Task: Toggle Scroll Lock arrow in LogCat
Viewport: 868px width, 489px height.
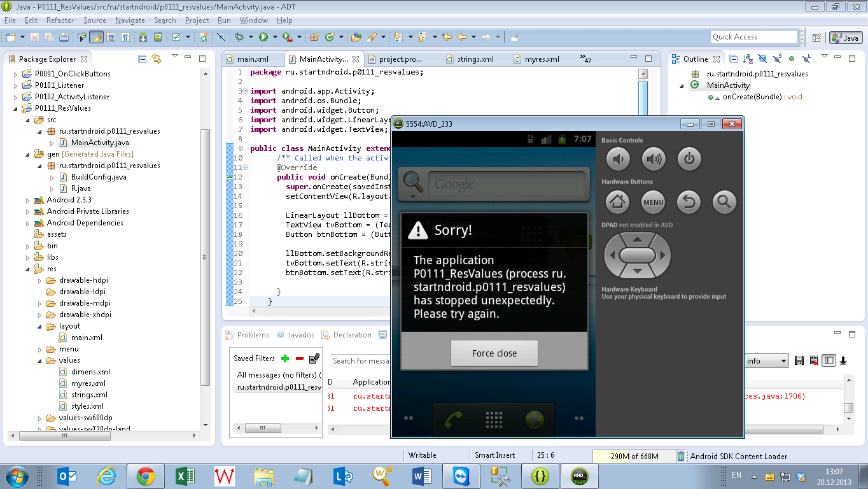Action: [x=843, y=361]
